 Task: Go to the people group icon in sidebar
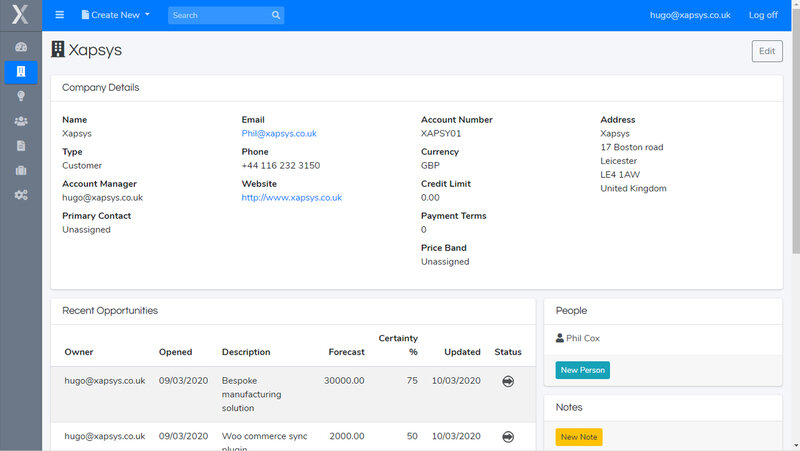[x=21, y=121]
